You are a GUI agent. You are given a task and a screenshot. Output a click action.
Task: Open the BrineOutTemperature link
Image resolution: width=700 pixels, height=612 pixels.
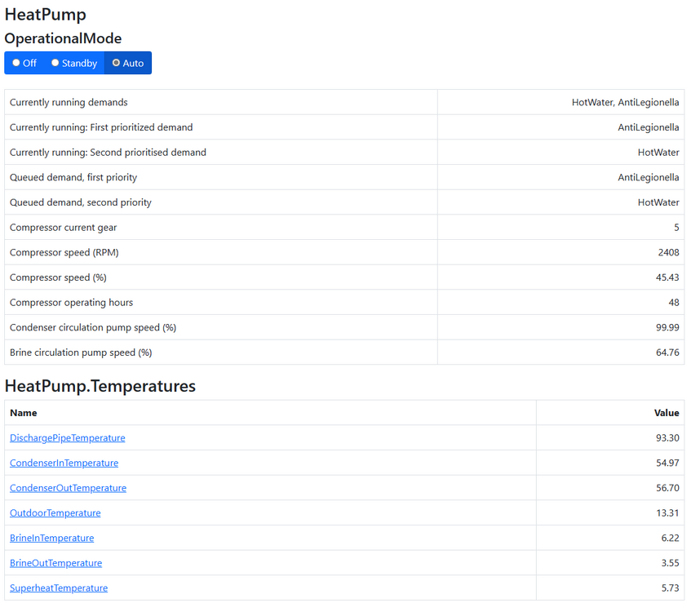click(x=55, y=562)
